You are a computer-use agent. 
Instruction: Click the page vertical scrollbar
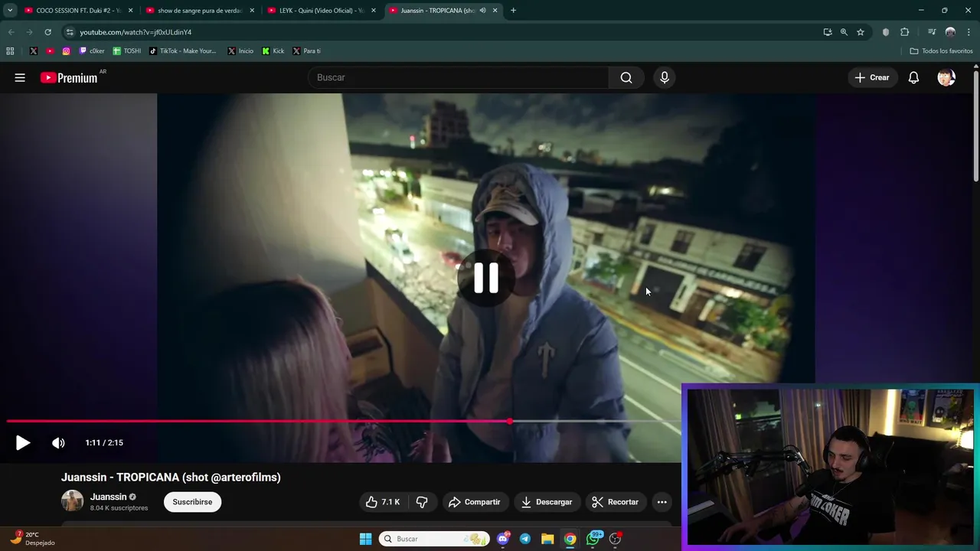click(975, 126)
